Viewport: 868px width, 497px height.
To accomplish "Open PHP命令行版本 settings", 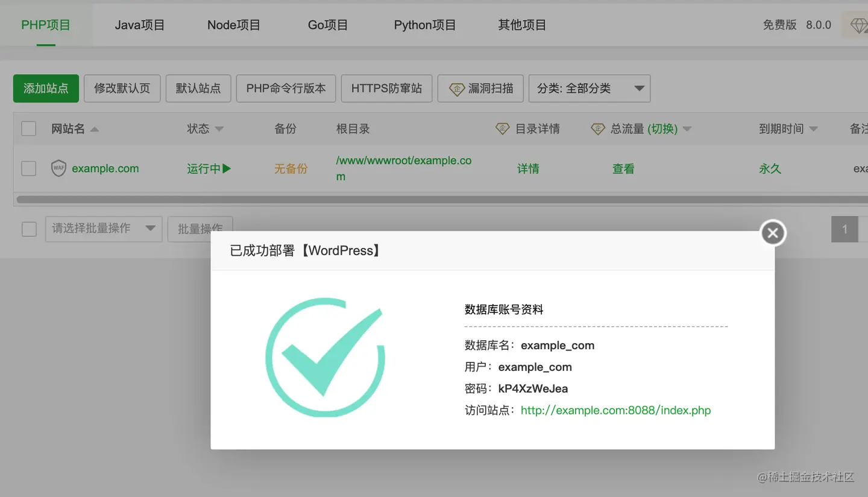I will (286, 89).
